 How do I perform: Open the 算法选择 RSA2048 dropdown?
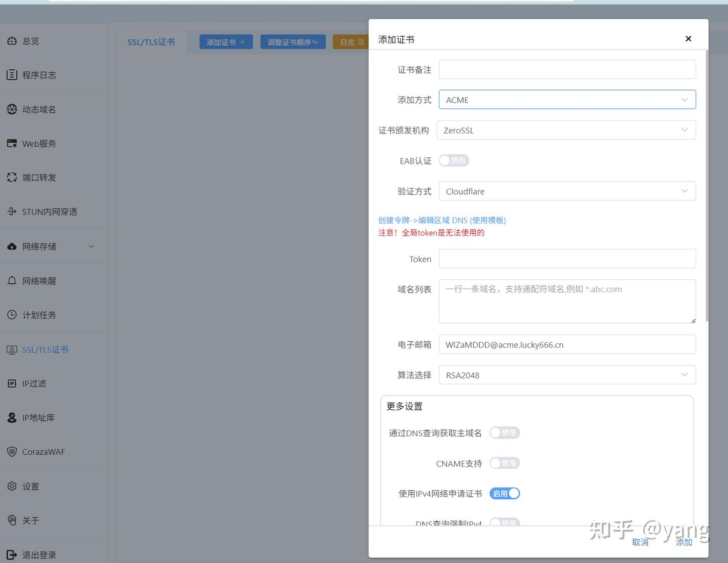(x=567, y=375)
